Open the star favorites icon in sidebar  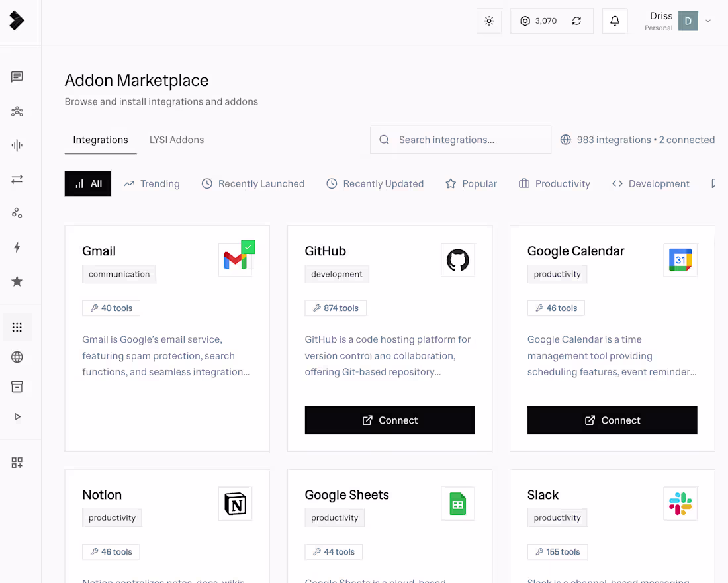(17, 281)
